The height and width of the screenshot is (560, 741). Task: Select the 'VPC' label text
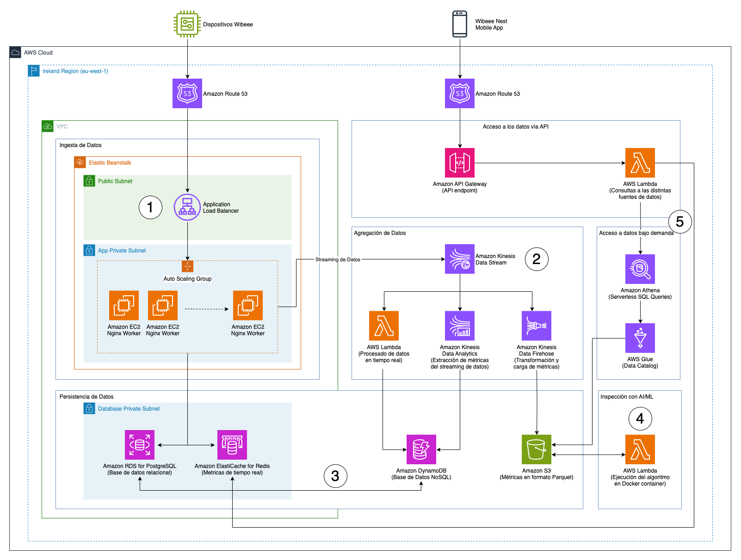coord(62,127)
